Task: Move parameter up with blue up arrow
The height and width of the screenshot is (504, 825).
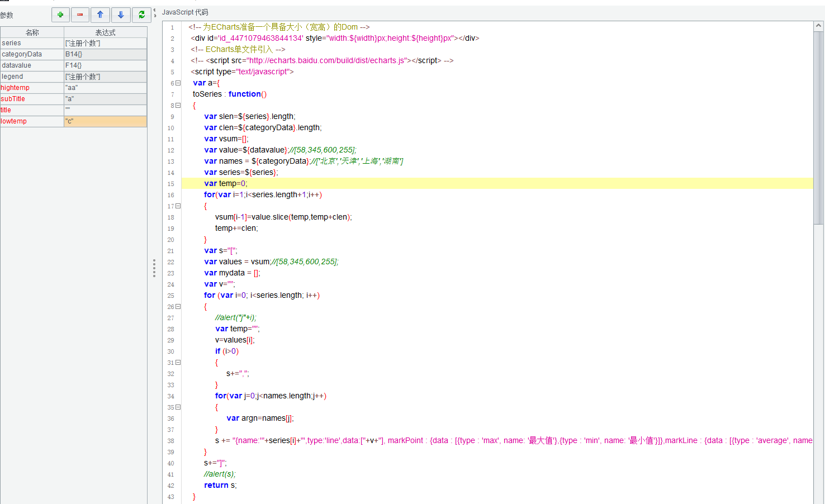Action: [x=101, y=15]
